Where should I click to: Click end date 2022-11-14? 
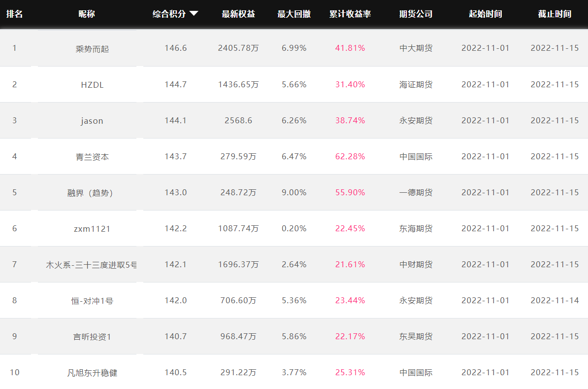(x=555, y=301)
